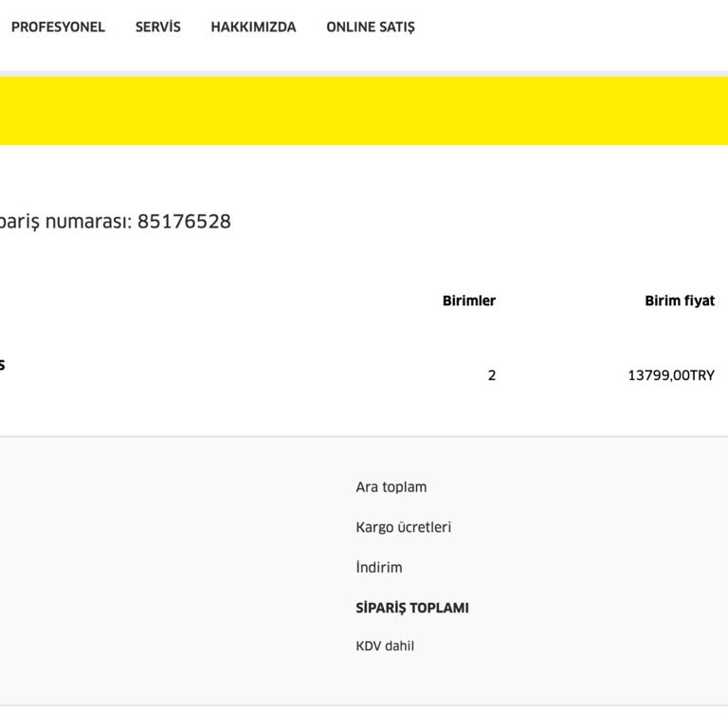Open the HAKKIMIZDA menu item
This screenshot has height=728, width=728.
(x=253, y=27)
